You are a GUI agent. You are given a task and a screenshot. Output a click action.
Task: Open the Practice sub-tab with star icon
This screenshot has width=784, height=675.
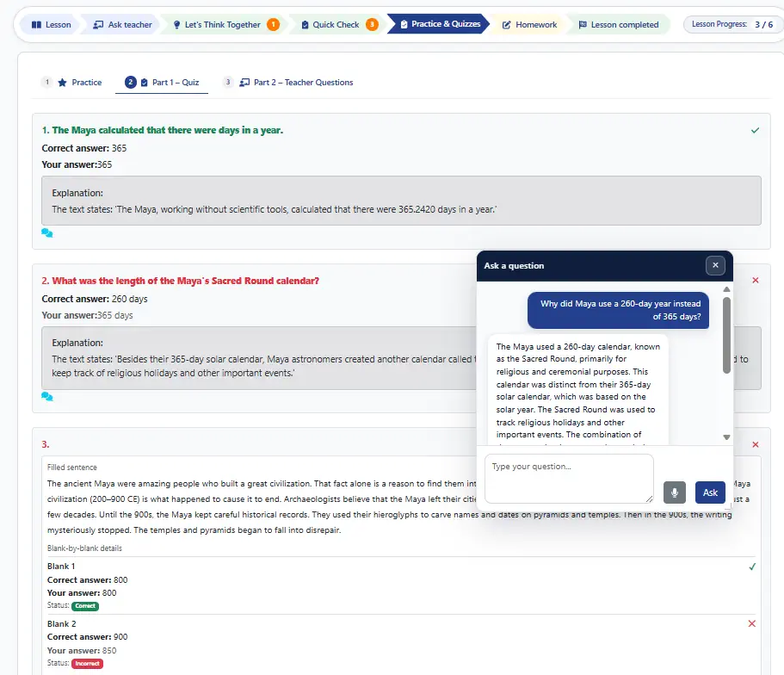(x=72, y=82)
